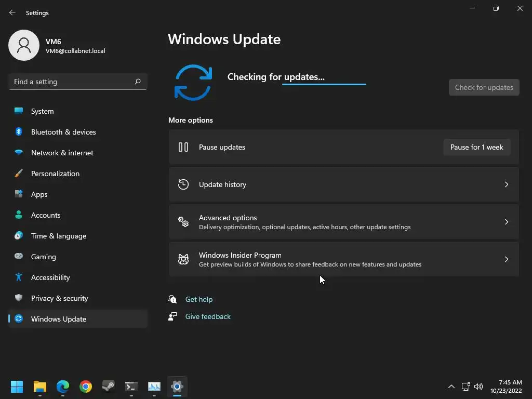
Task: Click Pause for 1 week button
Action: click(477, 147)
